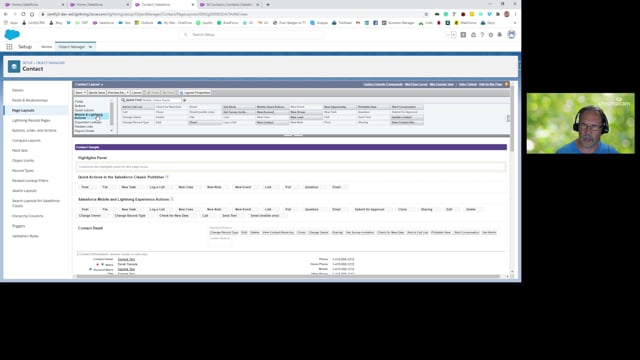Click the browser address bar URL
This screenshot has height=360, width=640.
147,14
